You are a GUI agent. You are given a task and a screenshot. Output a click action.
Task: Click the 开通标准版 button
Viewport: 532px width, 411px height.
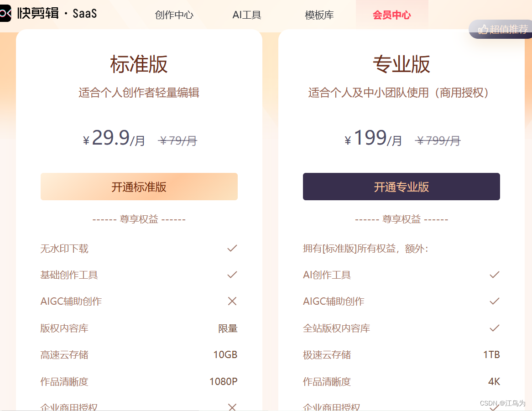[139, 187]
